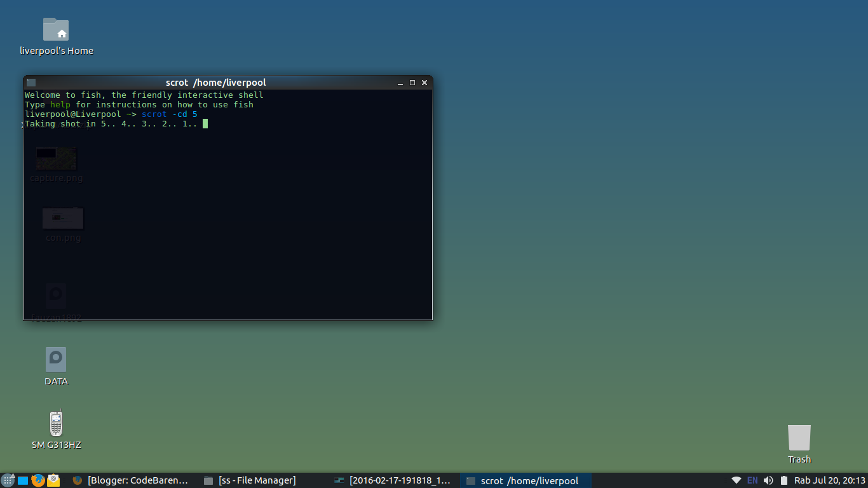868x488 pixels.
Task: Open the Wi-Fi network indicator
Action: [736, 480]
